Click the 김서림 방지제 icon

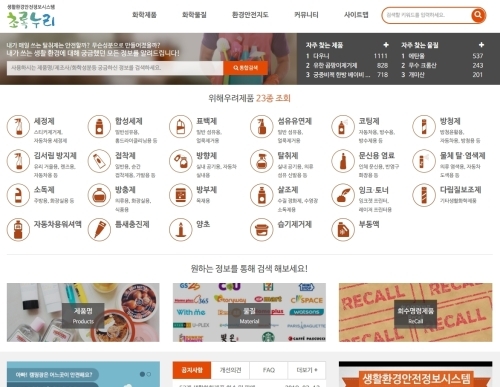tap(18, 161)
